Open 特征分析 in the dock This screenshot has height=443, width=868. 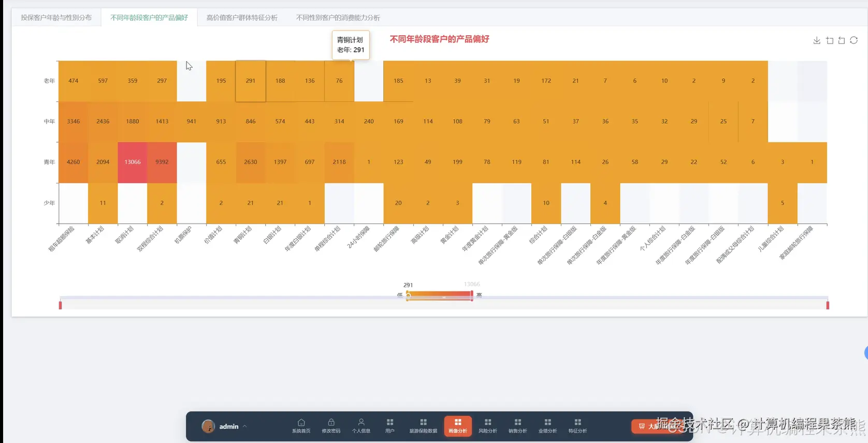(577, 426)
